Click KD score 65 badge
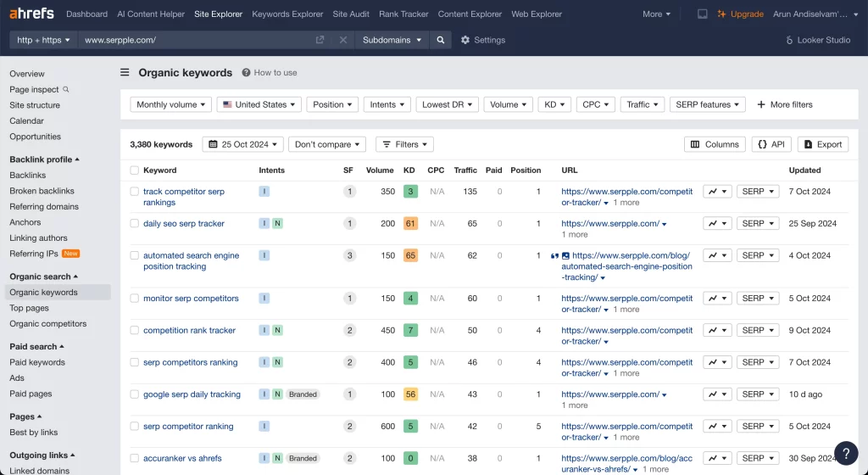868x475 pixels. [x=410, y=256]
